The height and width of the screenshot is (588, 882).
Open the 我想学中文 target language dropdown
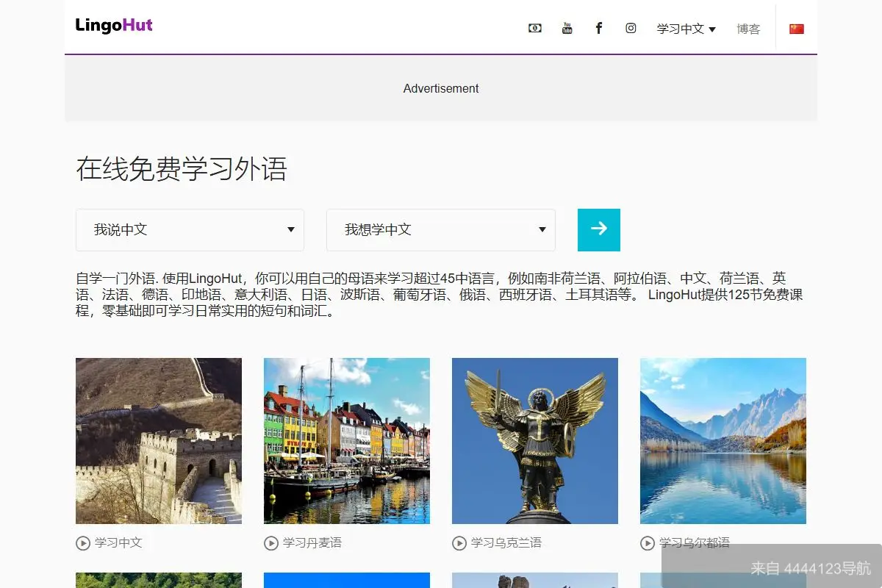point(440,229)
